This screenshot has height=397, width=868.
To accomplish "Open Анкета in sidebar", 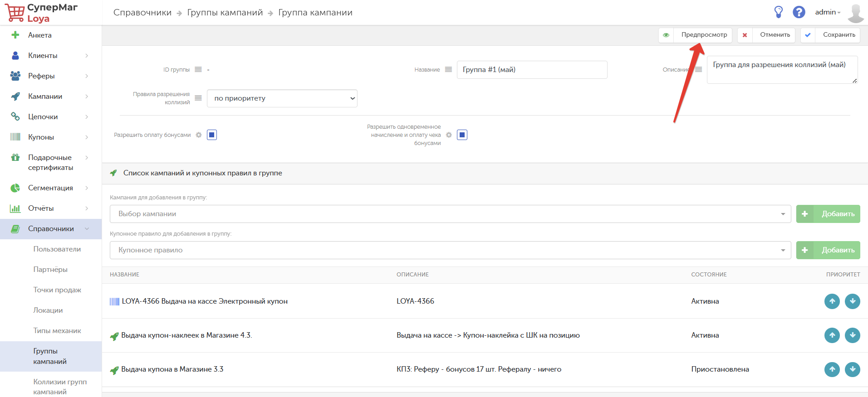I will point(40,35).
